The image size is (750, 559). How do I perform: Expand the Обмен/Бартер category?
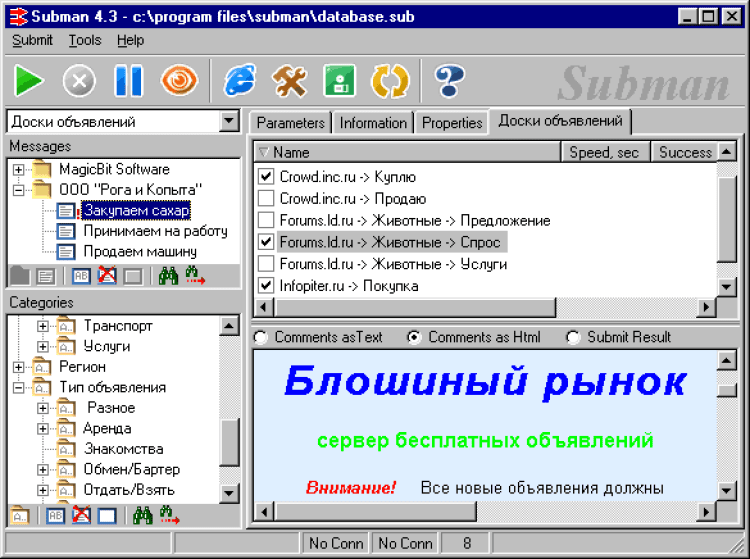coord(43,470)
